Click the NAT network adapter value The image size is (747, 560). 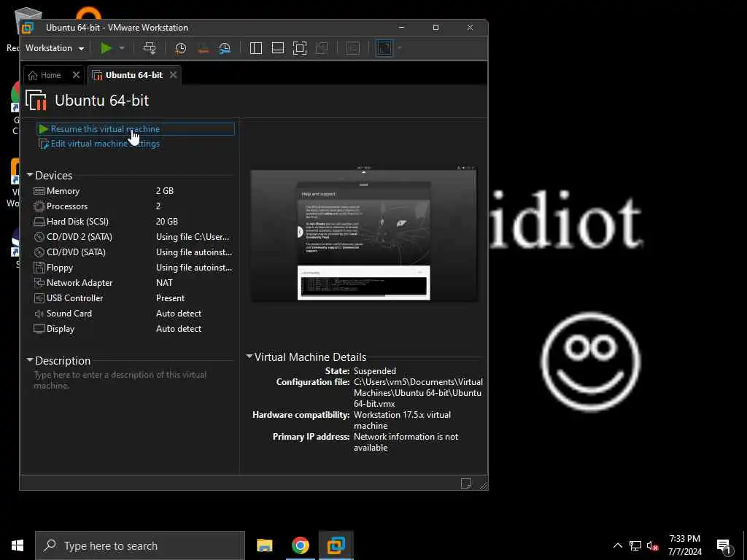coord(164,283)
